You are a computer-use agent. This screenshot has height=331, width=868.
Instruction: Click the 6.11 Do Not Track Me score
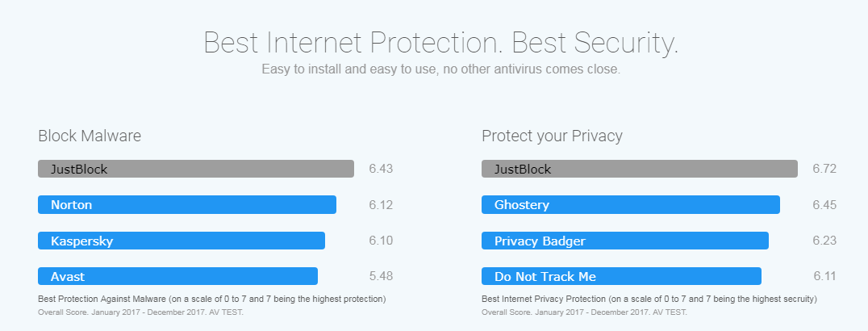click(824, 276)
